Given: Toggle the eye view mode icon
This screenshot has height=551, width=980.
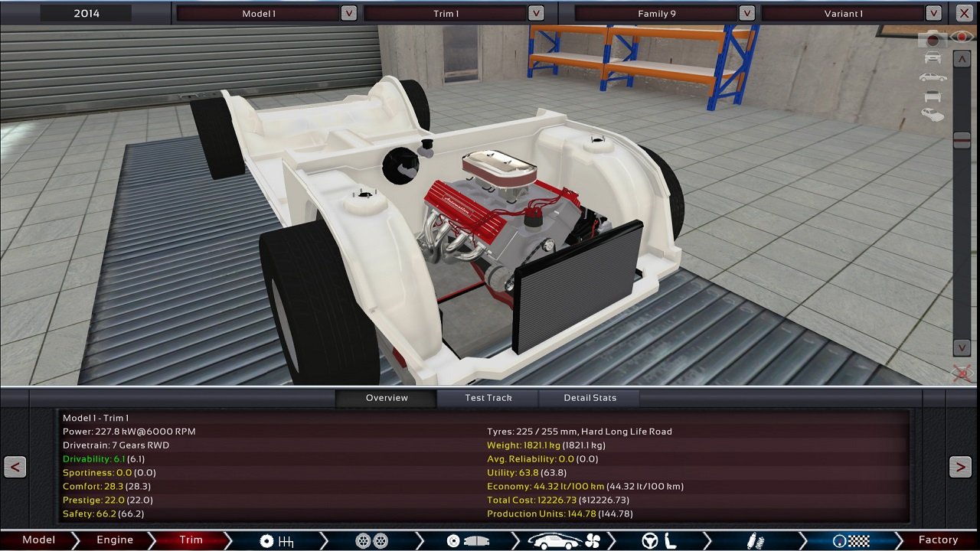Looking at the screenshot, I should click(x=961, y=37).
